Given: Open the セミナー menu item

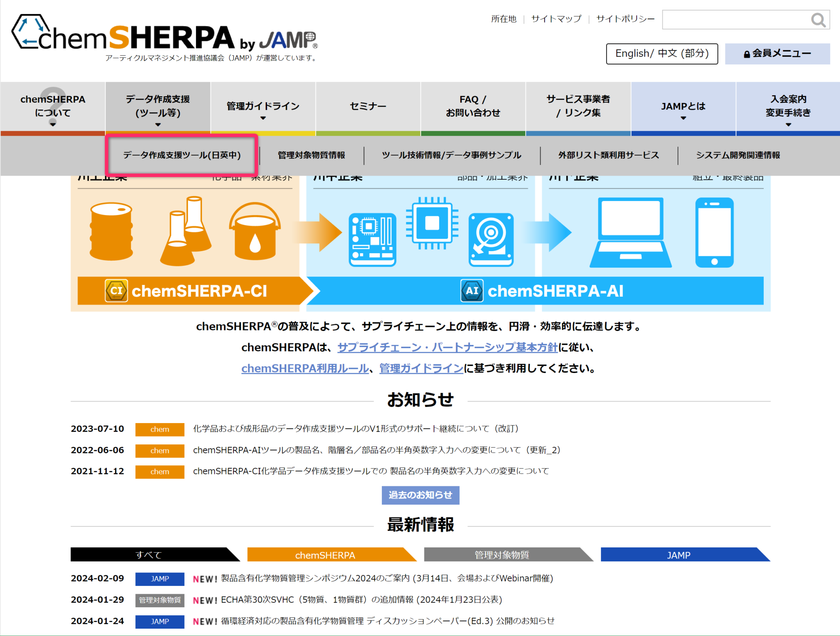Looking at the screenshot, I should point(367,106).
